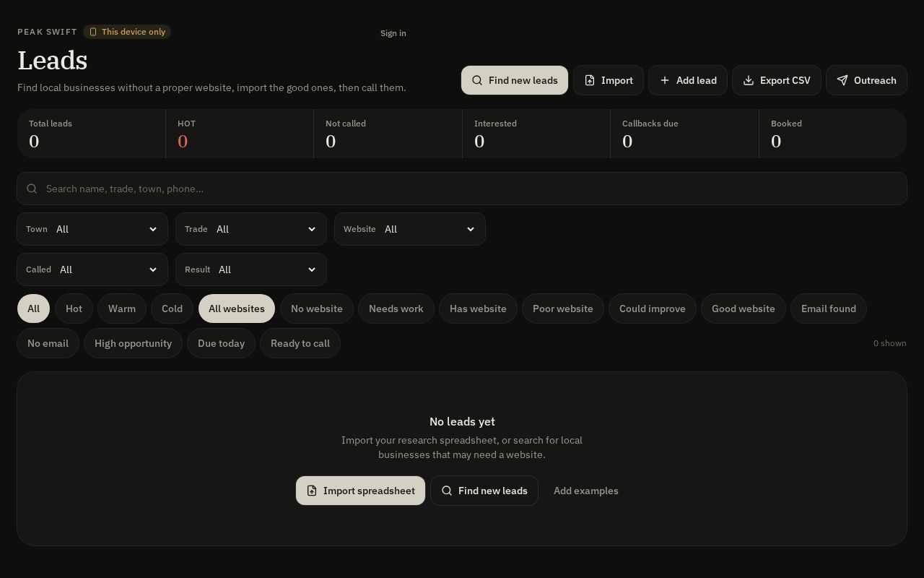The image size is (924, 578).
Task: Click the Add examples link
Action: click(586, 491)
